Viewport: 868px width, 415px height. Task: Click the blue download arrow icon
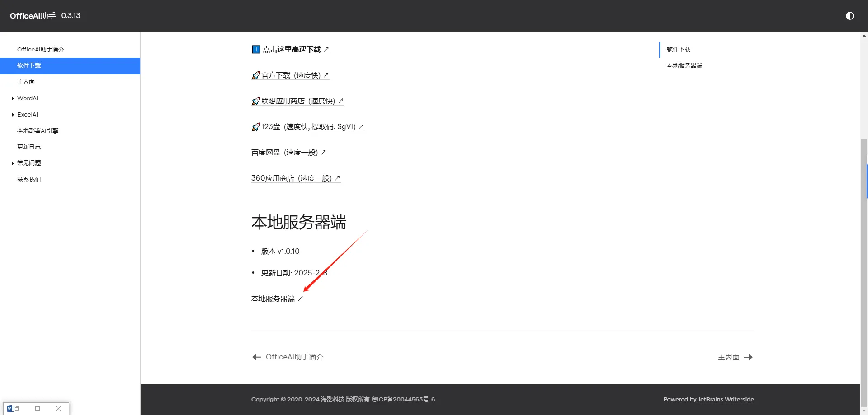256,50
